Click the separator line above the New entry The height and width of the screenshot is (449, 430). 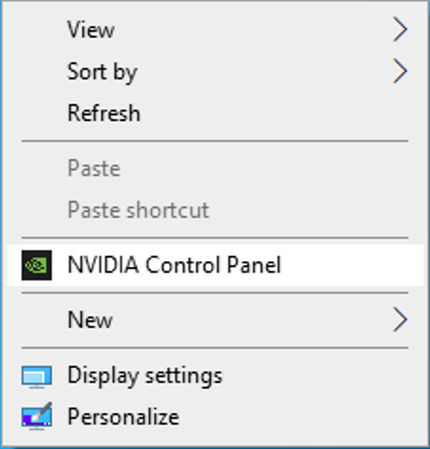(x=215, y=293)
